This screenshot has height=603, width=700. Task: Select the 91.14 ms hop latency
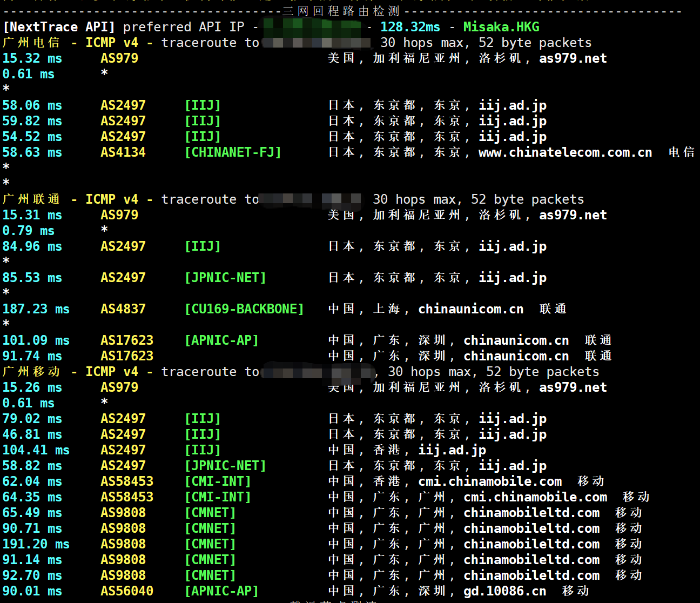[x=32, y=560]
